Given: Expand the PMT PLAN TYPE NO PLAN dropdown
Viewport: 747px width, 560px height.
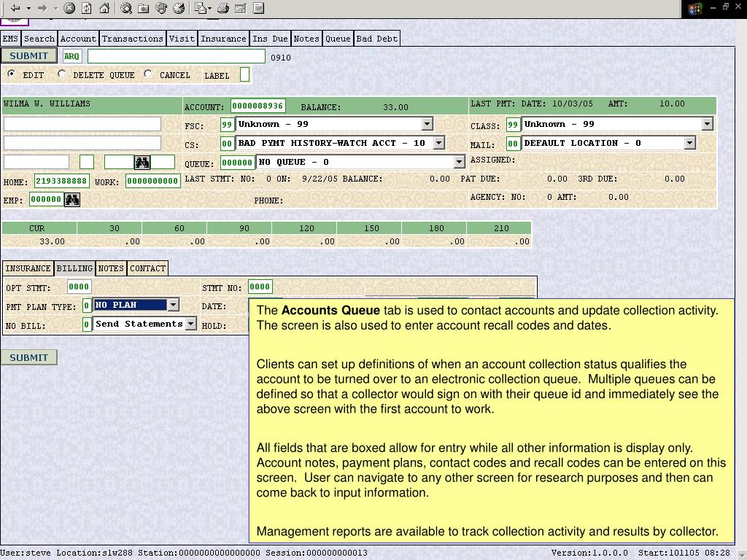Looking at the screenshot, I should 174,305.
